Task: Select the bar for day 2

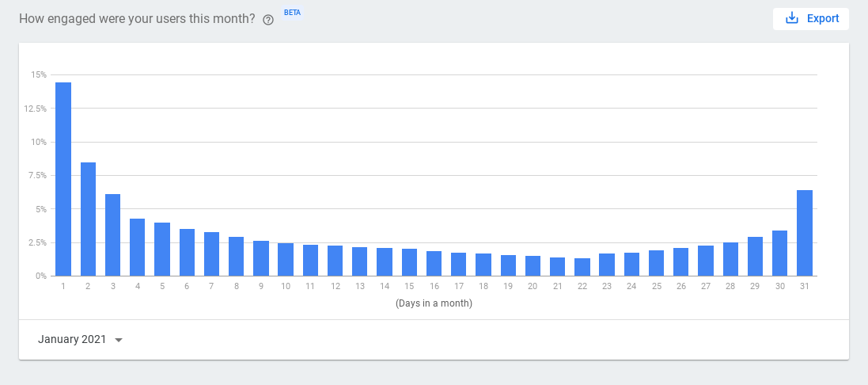Action: click(88, 219)
